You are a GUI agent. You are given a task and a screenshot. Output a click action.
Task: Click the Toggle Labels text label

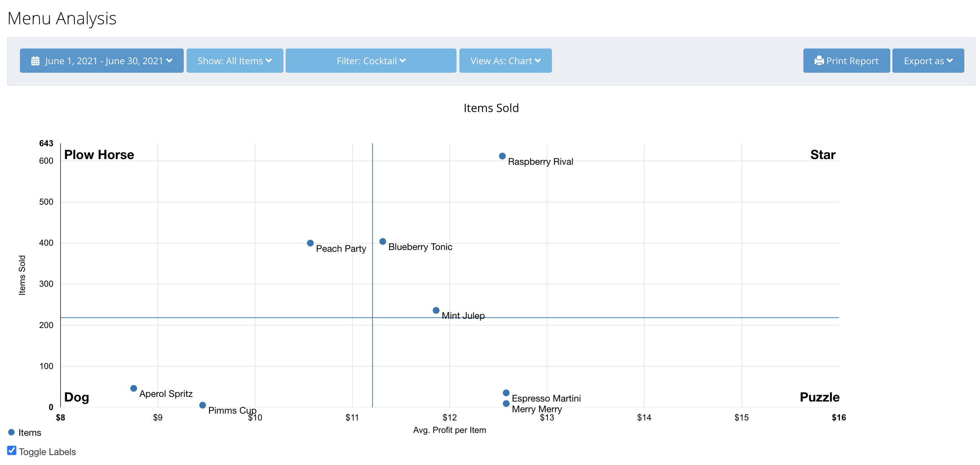(x=47, y=452)
